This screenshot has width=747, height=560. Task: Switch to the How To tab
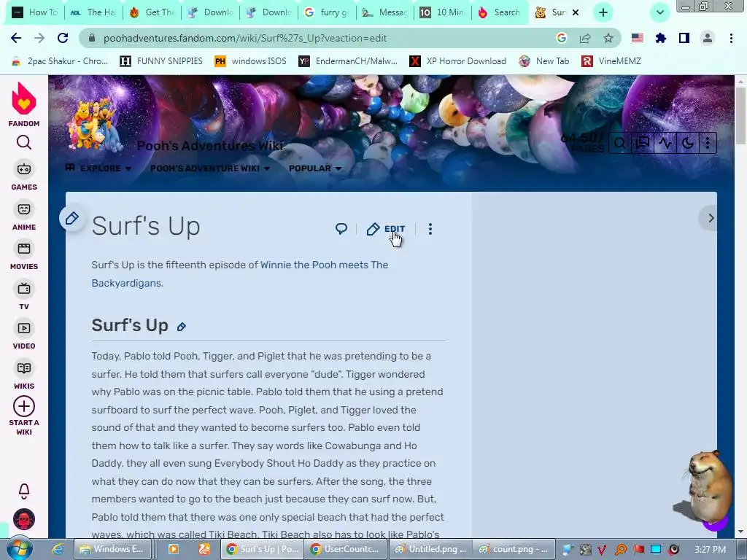(x=35, y=12)
